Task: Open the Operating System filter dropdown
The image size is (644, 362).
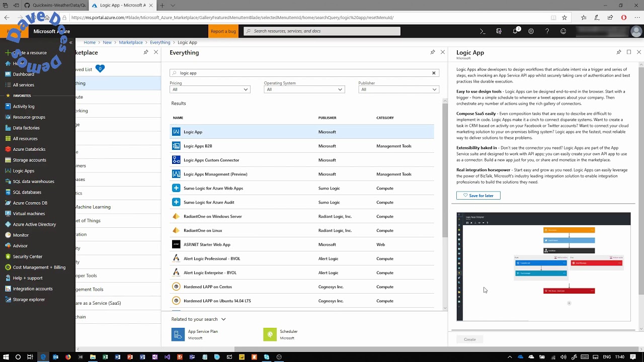Action: click(x=304, y=89)
